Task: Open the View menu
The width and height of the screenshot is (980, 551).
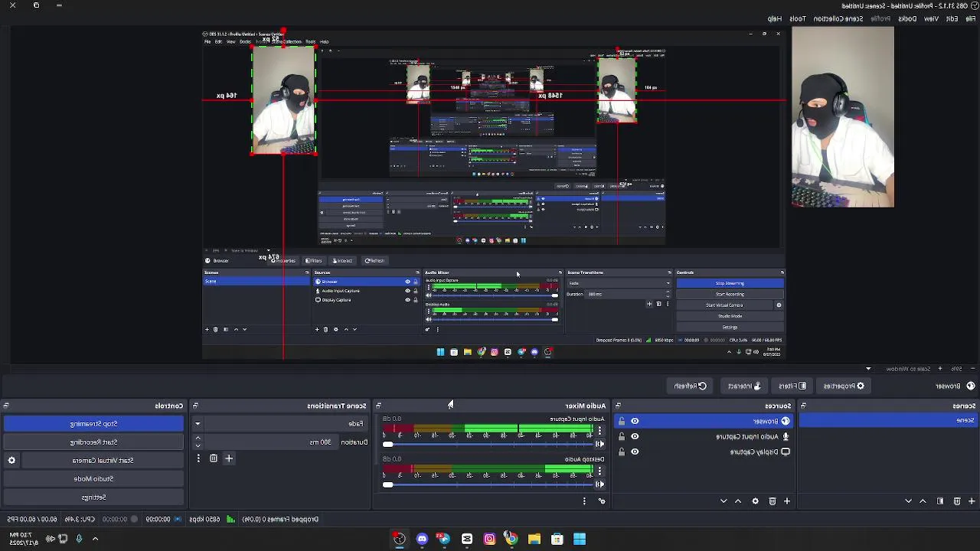Action: (x=931, y=18)
